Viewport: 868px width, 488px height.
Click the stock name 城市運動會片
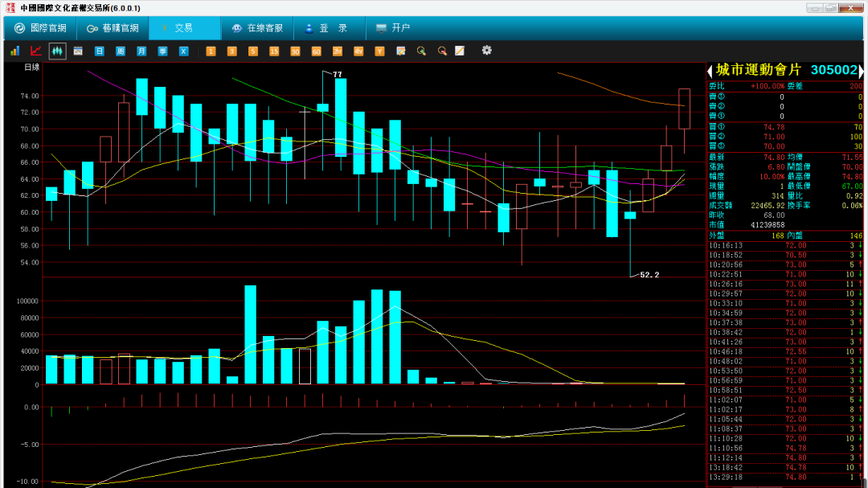point(759,70)
